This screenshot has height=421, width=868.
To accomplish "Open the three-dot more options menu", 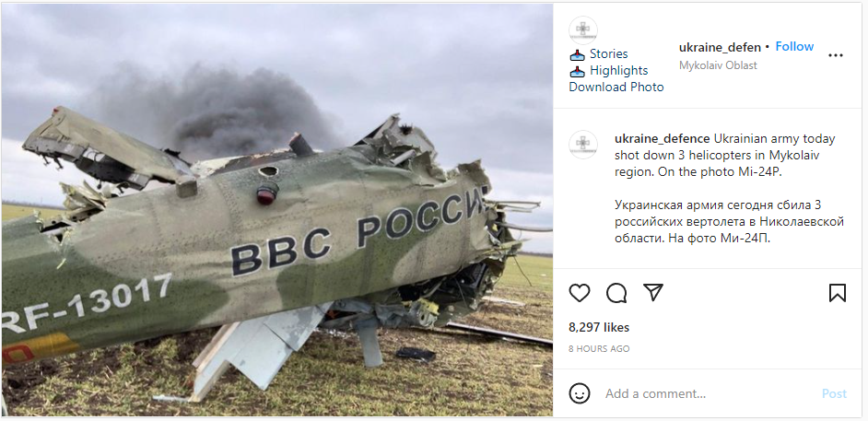I will pos(836,55).
